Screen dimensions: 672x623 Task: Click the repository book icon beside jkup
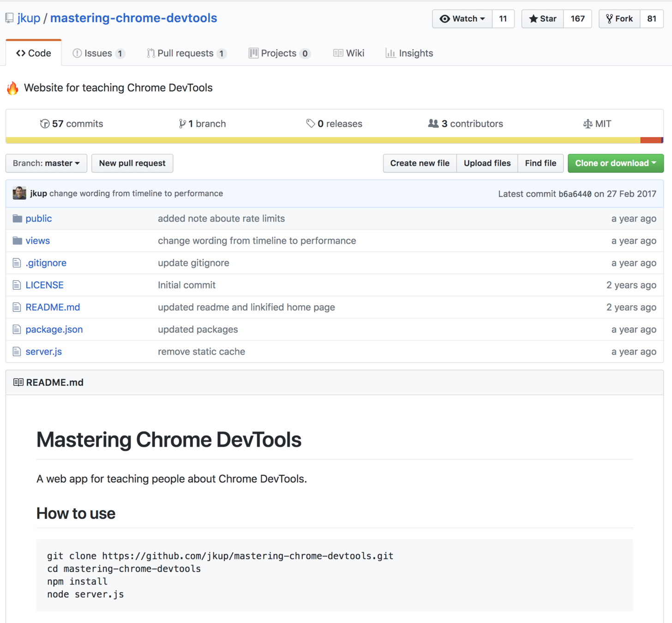pos(9,18)
